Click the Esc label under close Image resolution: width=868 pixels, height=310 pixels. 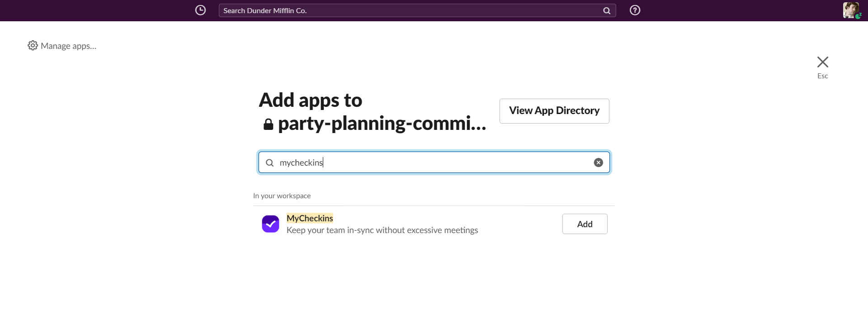822,76
